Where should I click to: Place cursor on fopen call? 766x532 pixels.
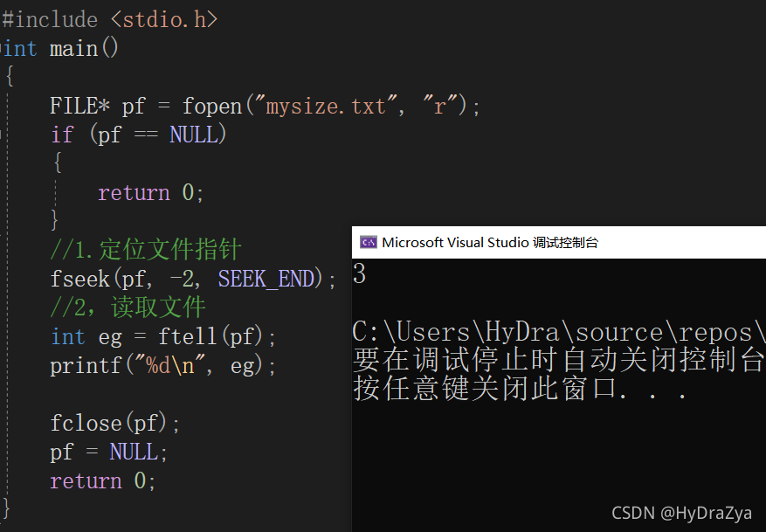tap(212, 106)
